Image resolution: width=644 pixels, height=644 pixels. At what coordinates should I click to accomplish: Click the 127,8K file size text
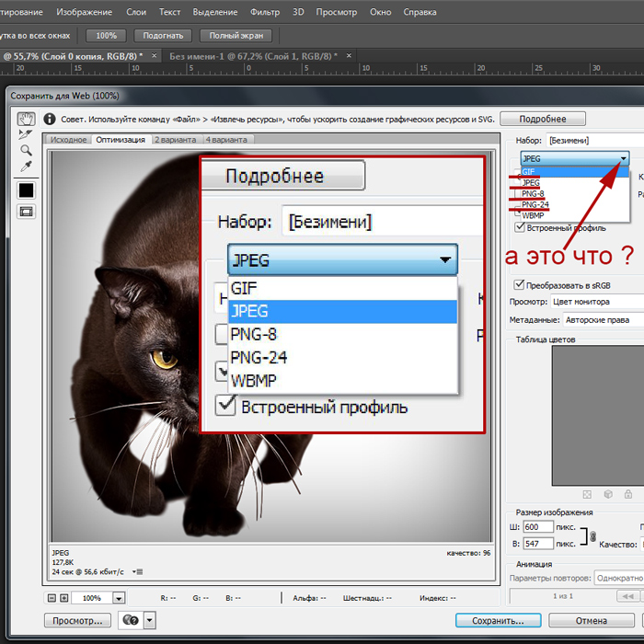tap(63, 562)
